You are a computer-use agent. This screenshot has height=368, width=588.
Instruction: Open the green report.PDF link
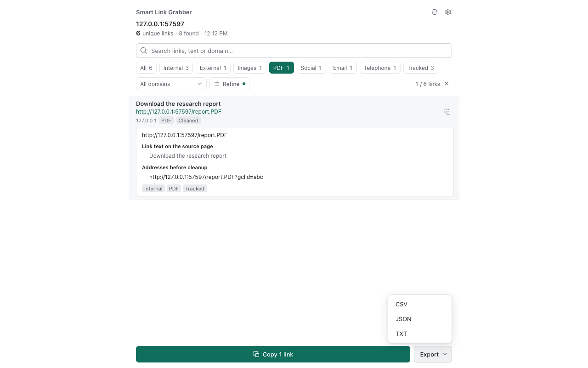[x=179, y=112]
